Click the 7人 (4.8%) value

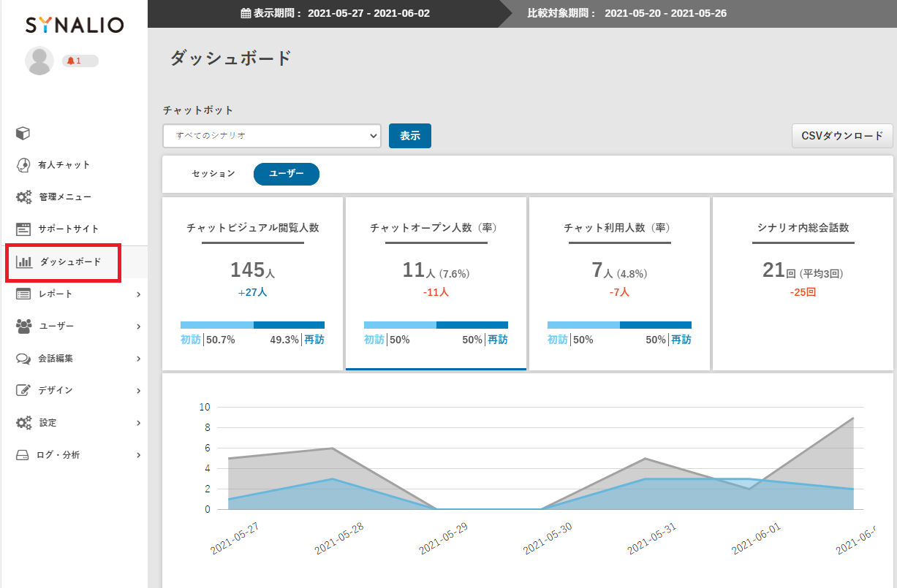[619, 270]
